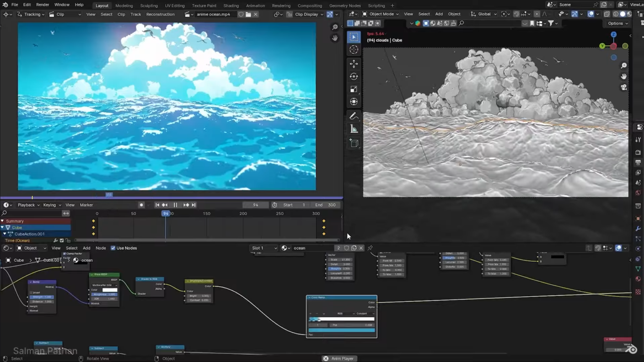Select the Rotate tool in viewport toolbar
Image resolution: width=644 pixels, height=362 pixels.
[354, 76]
